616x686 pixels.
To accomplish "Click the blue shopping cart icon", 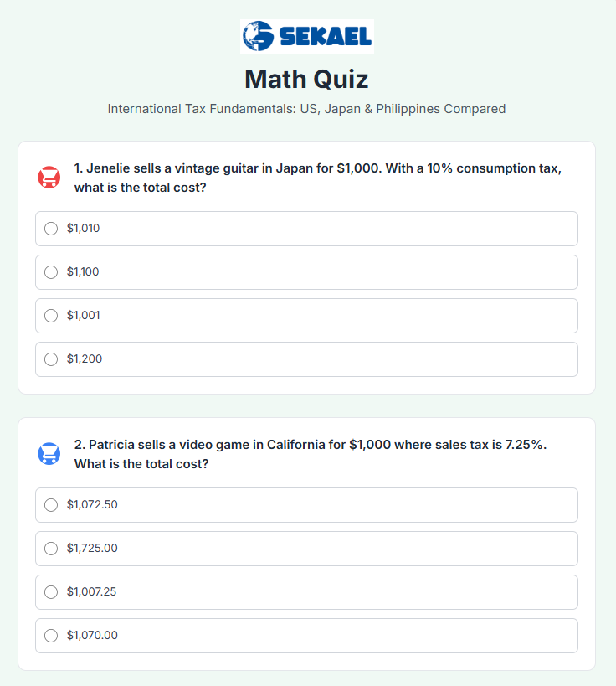I will (x=49, y=454).
